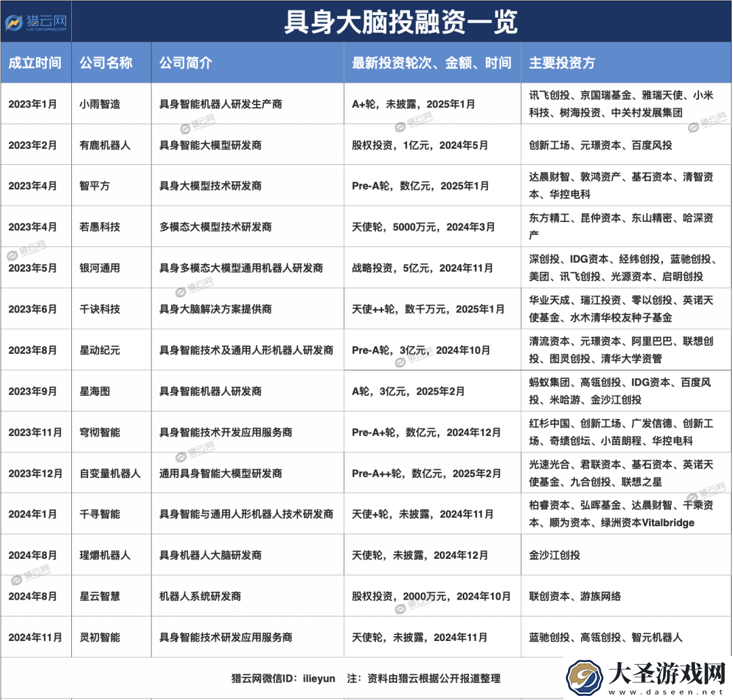Click funding cell Pre-A轮，3亿元，2024年10月
The image size is (733, 700).
point(421,350)
